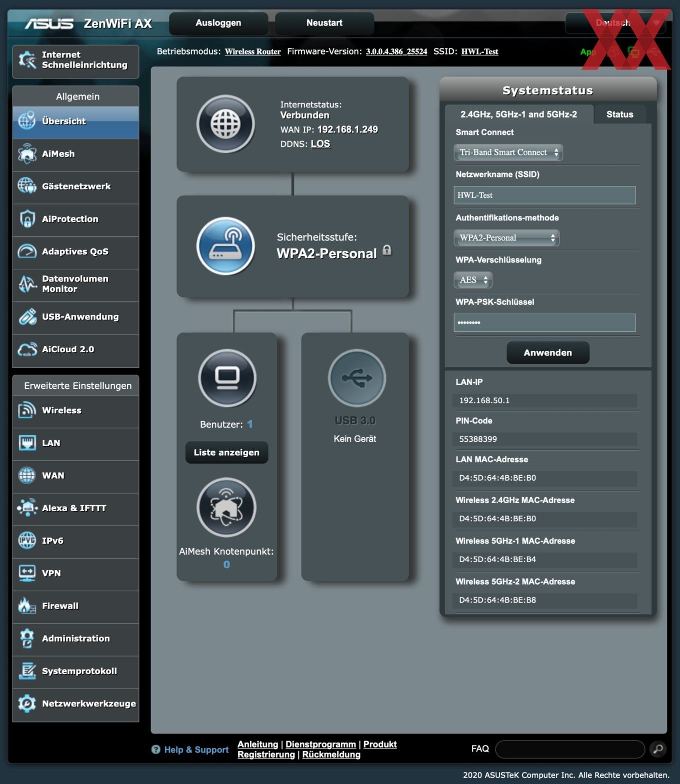680x784 pixels.
Task: Open the Deutsch language dropdown
Action: pos(615,23)
